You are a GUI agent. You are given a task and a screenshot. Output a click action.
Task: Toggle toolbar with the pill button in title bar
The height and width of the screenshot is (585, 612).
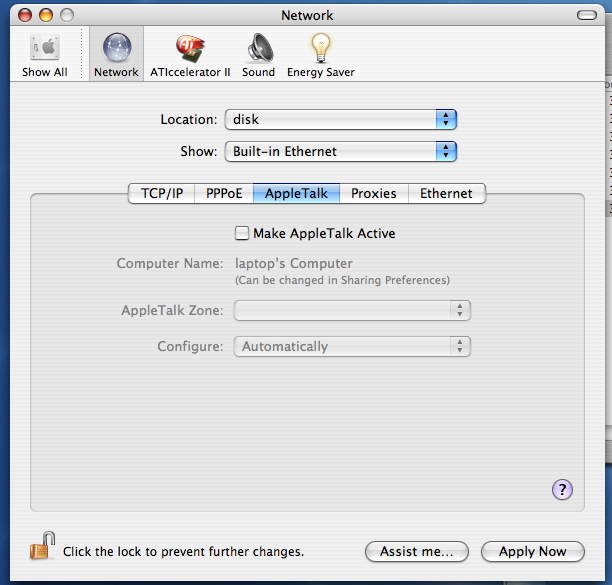(587, 15)
